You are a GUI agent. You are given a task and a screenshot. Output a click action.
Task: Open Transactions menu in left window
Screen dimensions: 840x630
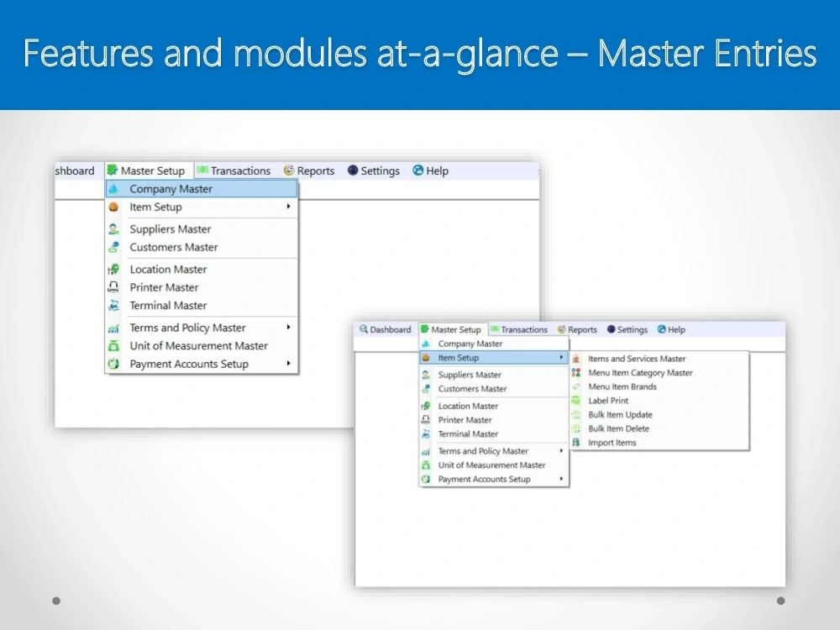point(234,171)
